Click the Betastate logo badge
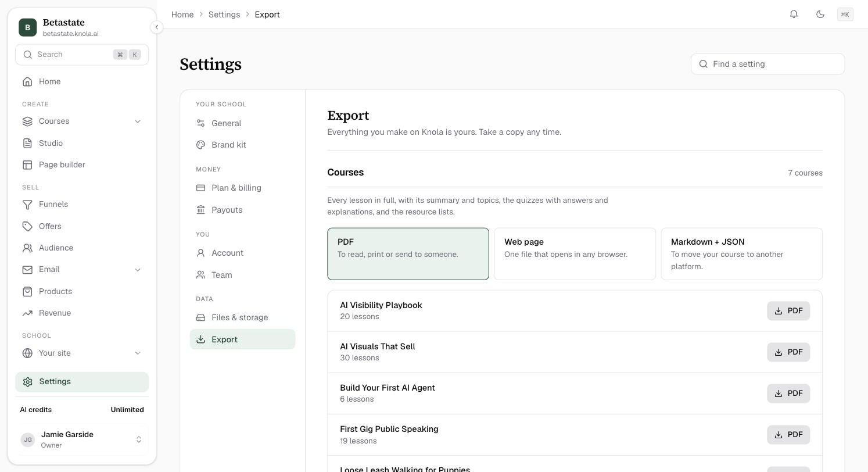 pyautogui.click(x=27, y=27)
